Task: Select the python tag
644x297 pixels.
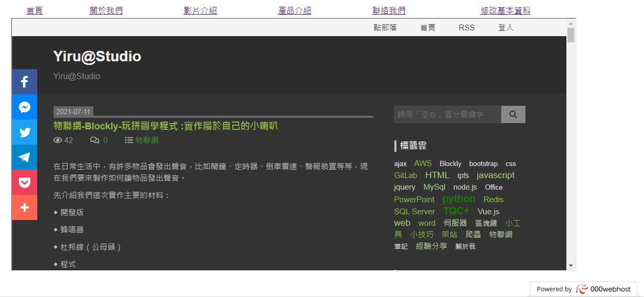Action: pos(459,199)
